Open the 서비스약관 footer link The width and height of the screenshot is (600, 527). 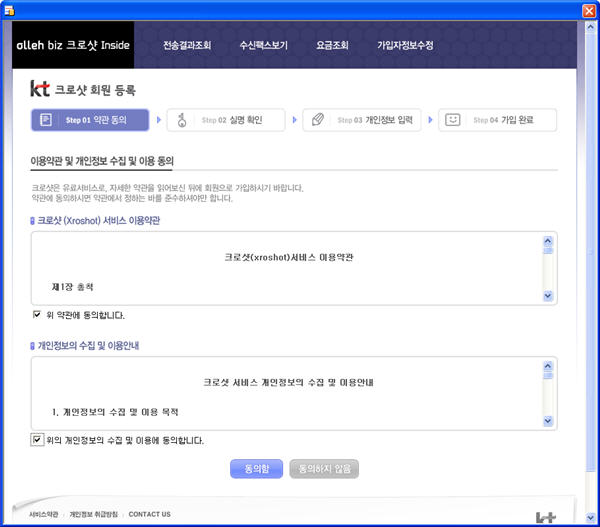point(44,514)
